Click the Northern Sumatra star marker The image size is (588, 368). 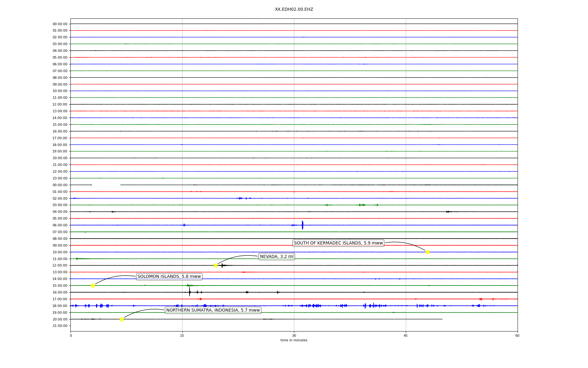point(122,319)
